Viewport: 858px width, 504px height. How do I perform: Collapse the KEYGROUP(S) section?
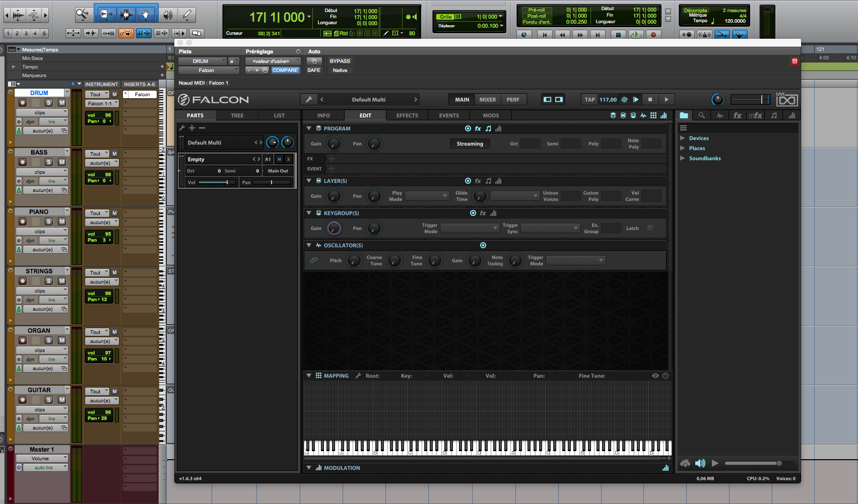(309, 213)
